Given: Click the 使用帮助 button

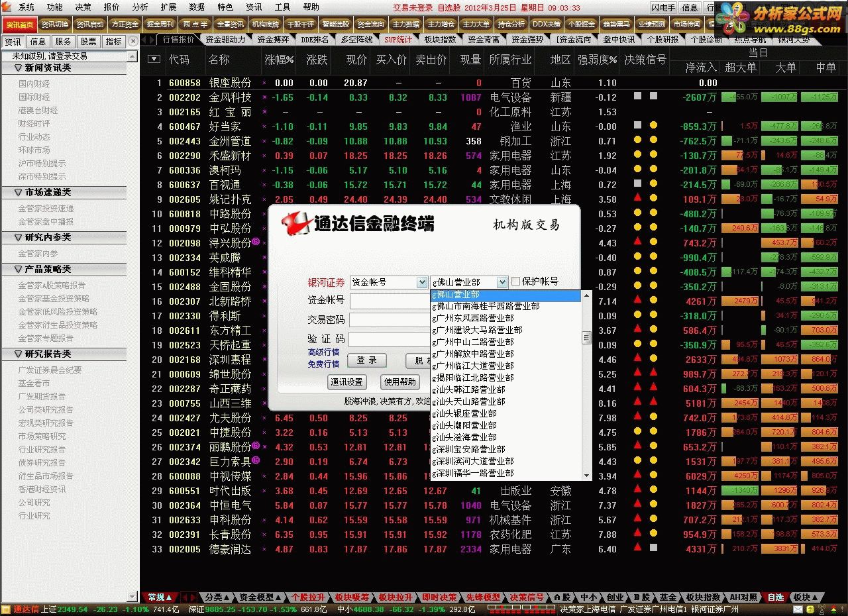Looking at the screenshot, I should click(x=401, y=382).
